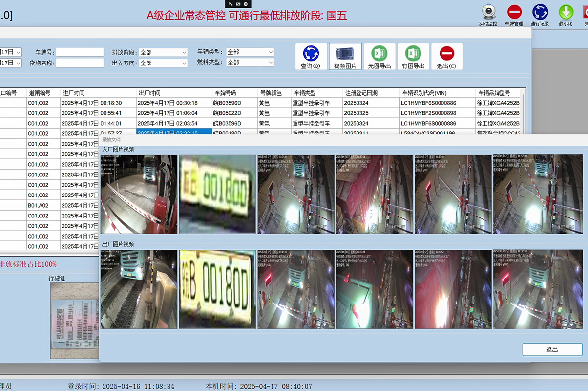Focus the 货物名称 text field
Image resolution: width=588 pixels, height=391 pixels.
(80, 63)
